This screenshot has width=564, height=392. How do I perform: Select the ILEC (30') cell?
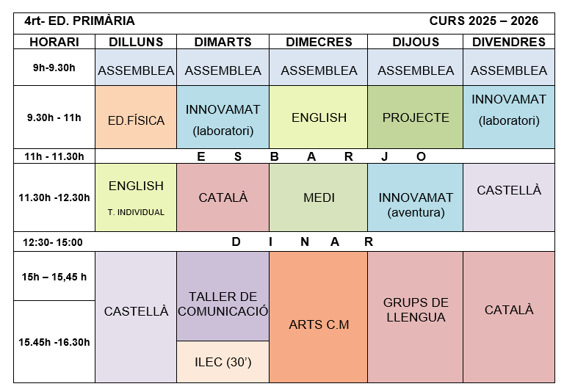click(x=223, y=362)
